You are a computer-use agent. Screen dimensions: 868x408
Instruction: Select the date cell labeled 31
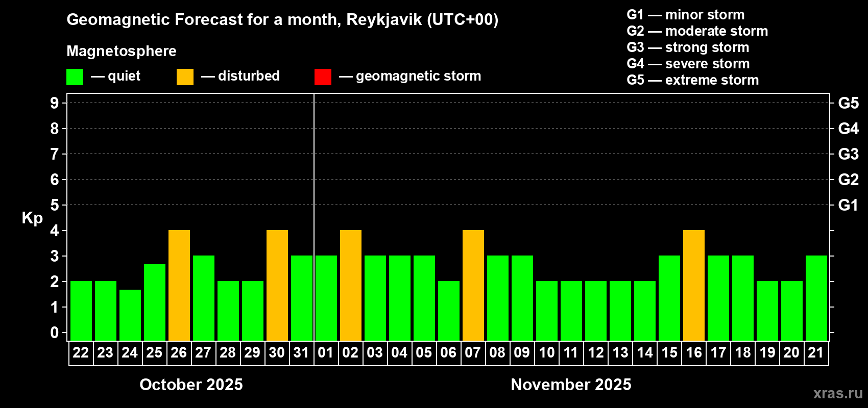coord(302,353)
